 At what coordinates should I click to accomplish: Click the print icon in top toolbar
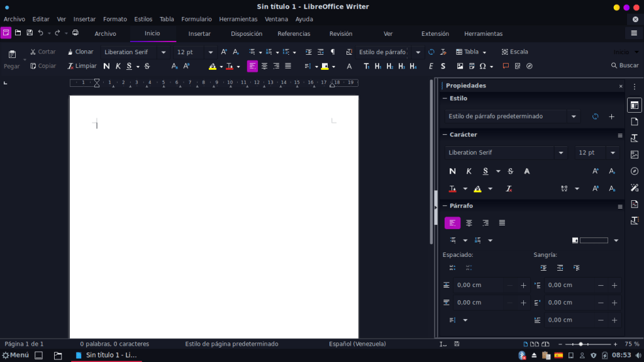75,33
